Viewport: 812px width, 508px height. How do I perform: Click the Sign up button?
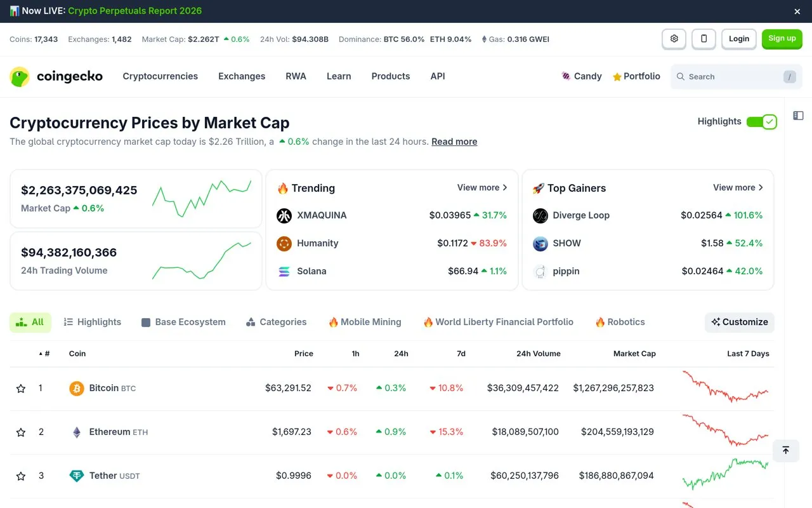point(782,39)
